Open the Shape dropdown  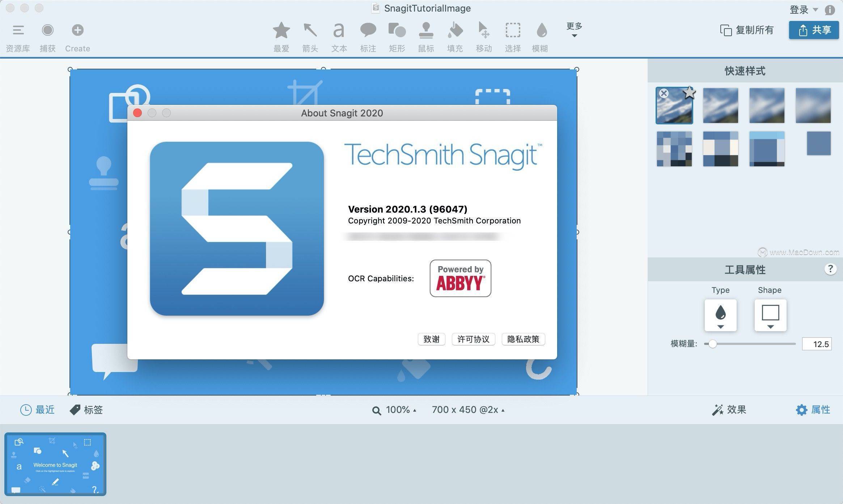[x=770, y=315]
